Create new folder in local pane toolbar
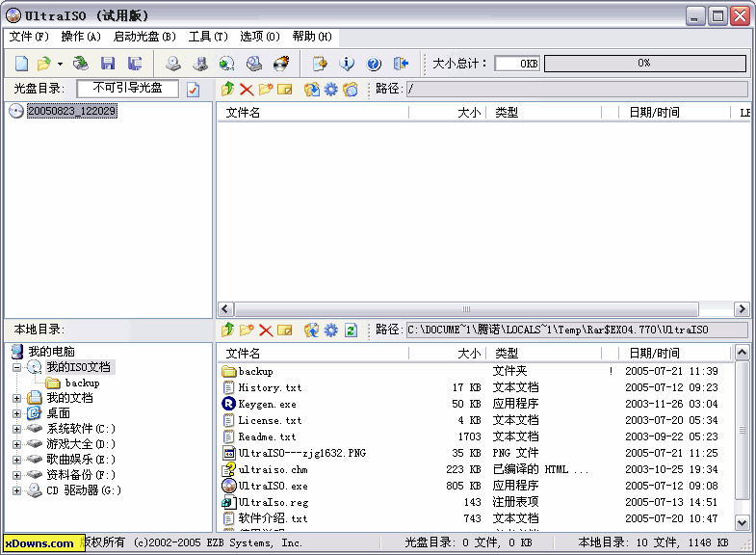 [x=247, y=330]
